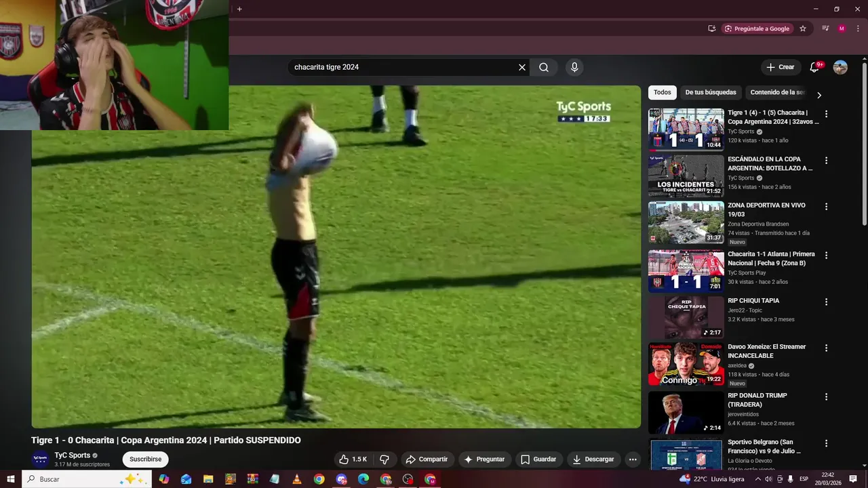
Task: Select the Contenido de la serie chip
Action: coord(777,92)
